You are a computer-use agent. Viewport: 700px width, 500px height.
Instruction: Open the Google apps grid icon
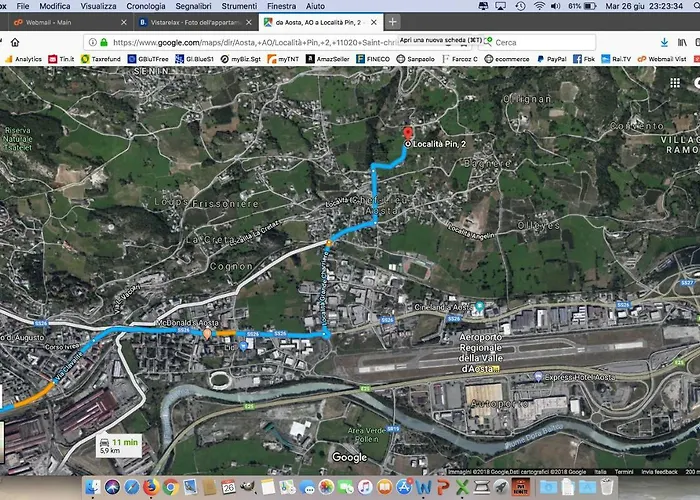(675, 83)
